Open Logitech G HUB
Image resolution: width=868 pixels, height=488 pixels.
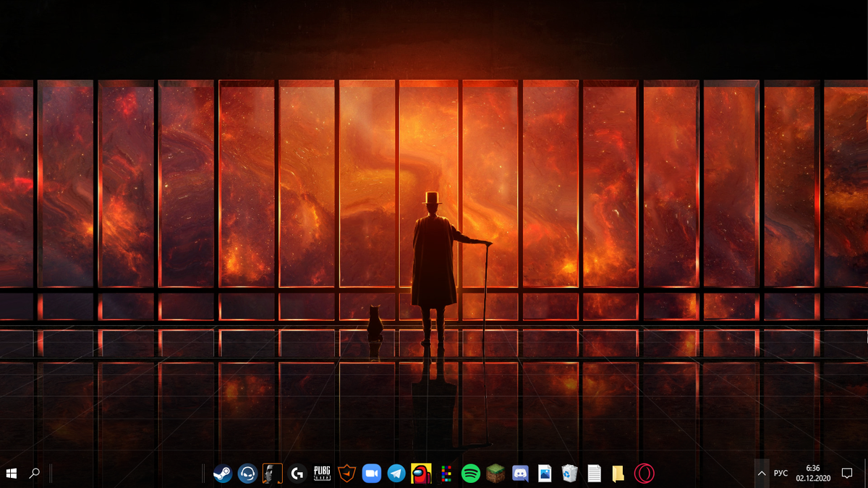(x=297, y=474)
